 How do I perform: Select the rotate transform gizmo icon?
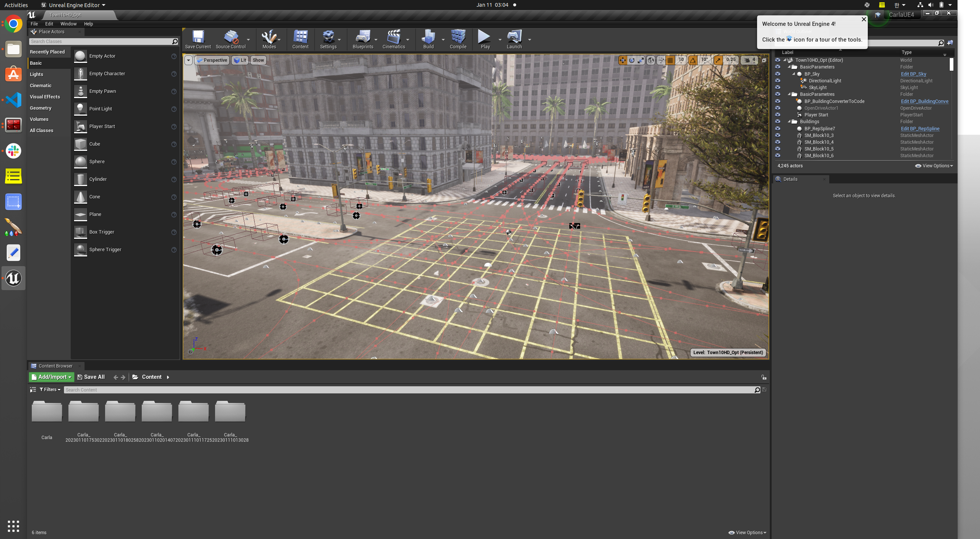click(x=632, y=60)
